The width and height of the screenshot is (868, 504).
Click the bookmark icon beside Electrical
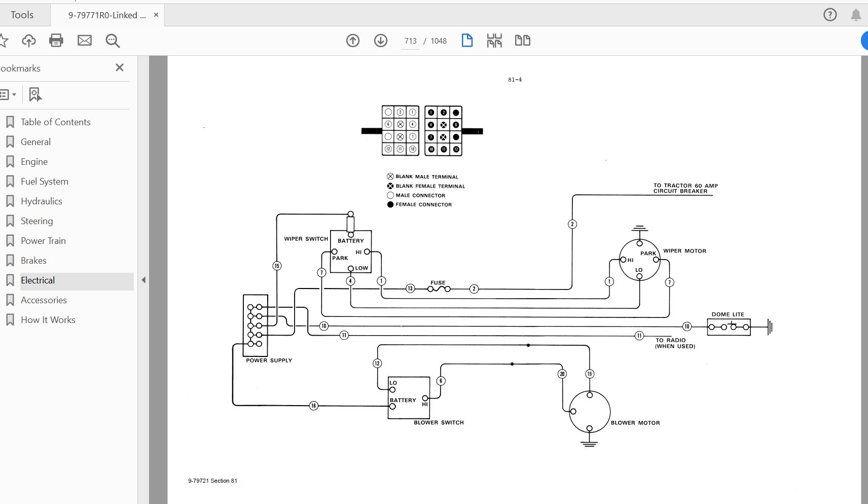(x=10, y=280)
